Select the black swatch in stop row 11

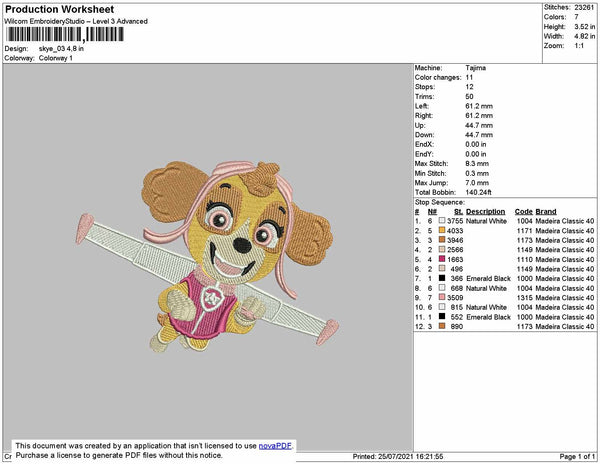coord(442,316)
